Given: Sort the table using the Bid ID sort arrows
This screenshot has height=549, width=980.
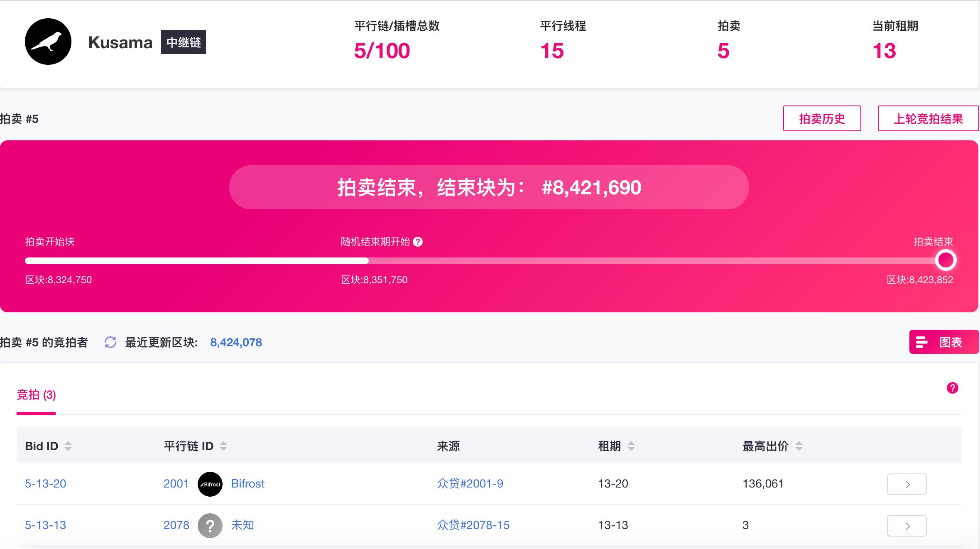Looking at the screenshot, I should (x=68, y=446).
